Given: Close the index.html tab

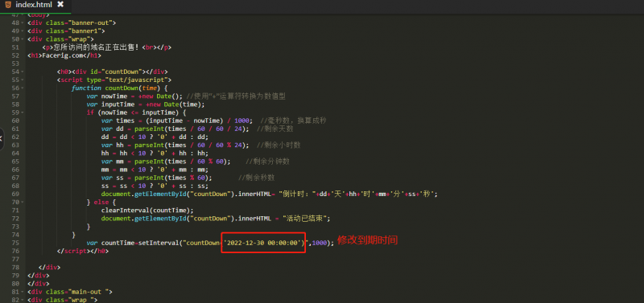Looking at the screenshot, I should [x=60, y=5].
